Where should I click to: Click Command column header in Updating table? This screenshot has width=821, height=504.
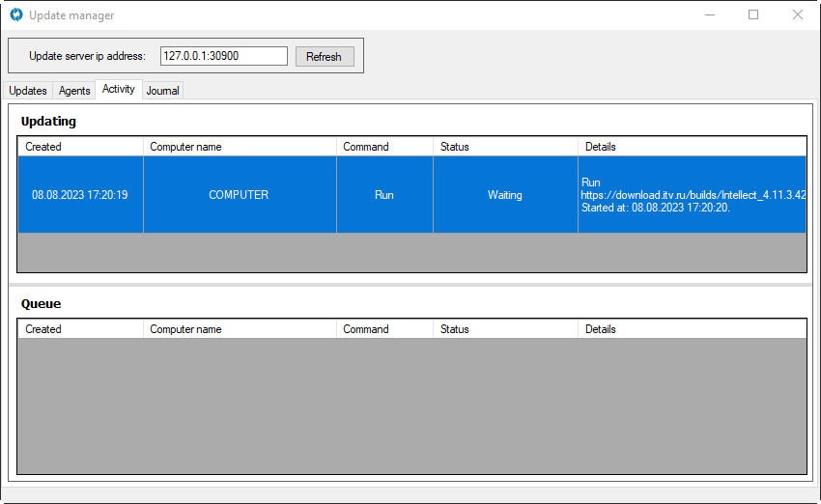click(384, 147)
